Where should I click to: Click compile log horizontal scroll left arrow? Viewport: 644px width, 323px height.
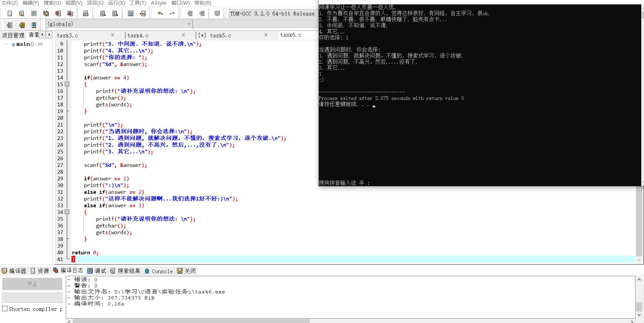pos(69,321)
